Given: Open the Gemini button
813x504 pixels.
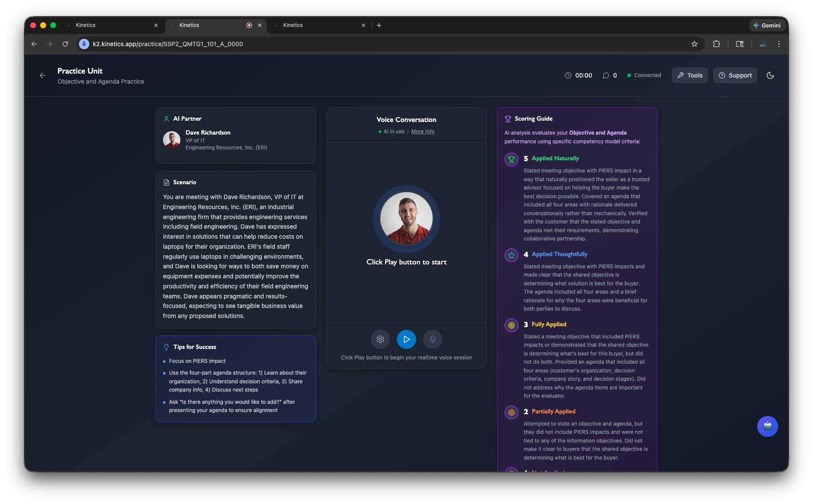Looking at the screenshot, I should coord(767,25).
